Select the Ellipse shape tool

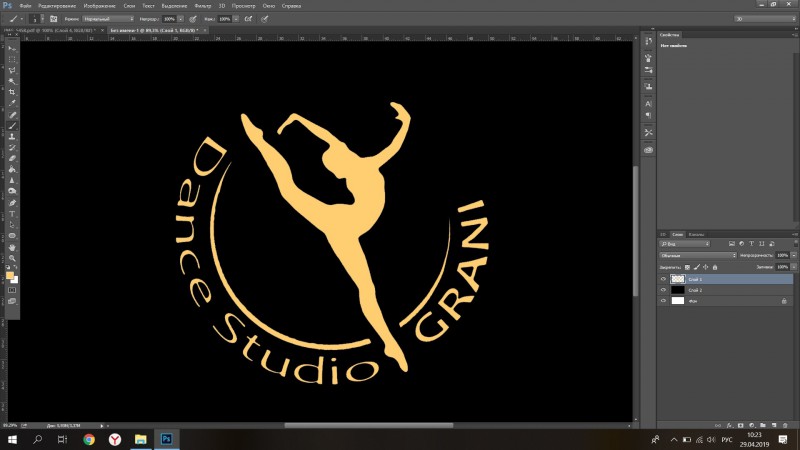click(x=12, y=236)
